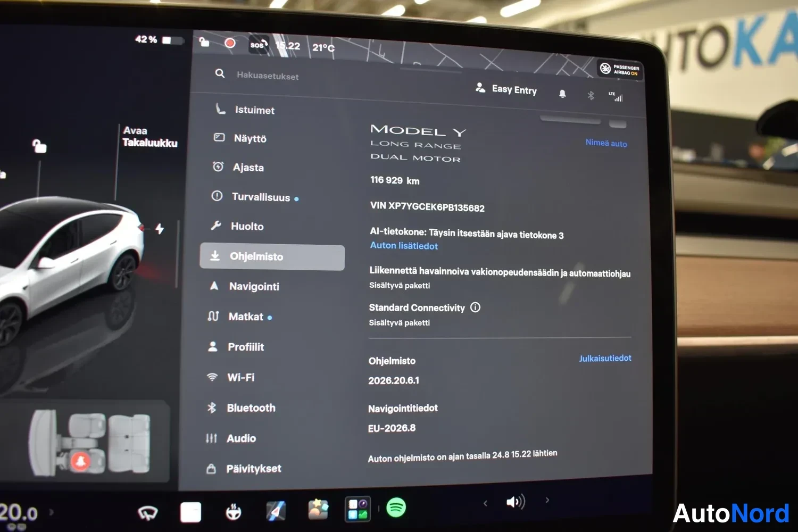Open the Easy Entry profile selector
Screen dimensions: 798x532
tap(506, 89)
